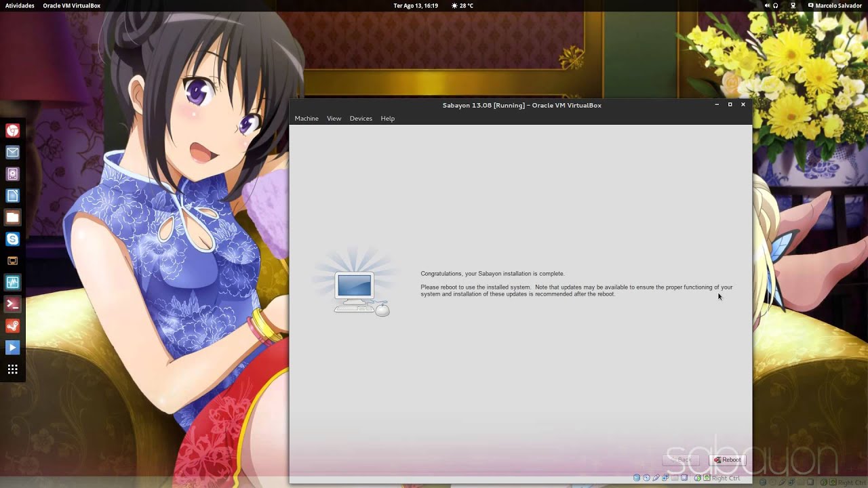Screen dimensions: 868x488
Task: Show the applications grid
Action: pyautogui.click(x=12, y=369)
